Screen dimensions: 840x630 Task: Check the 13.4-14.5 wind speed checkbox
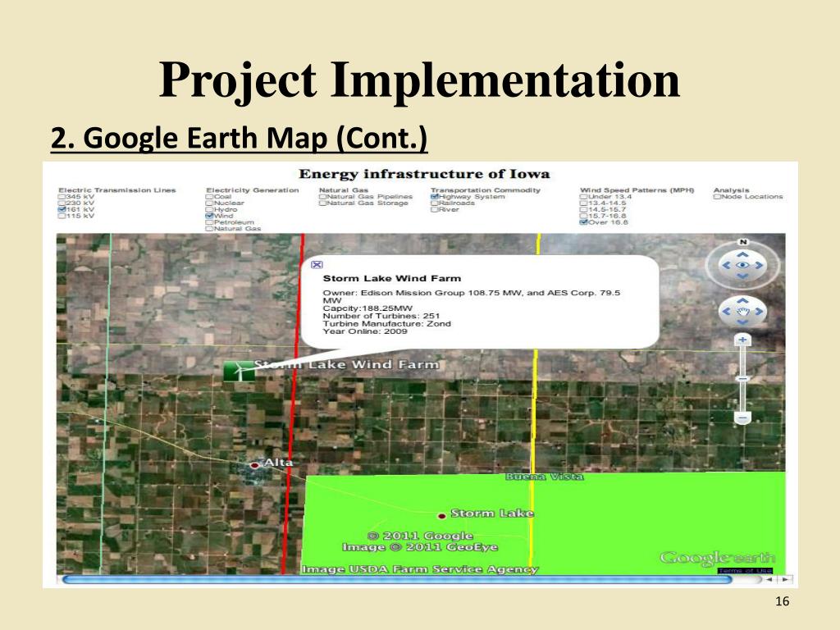pyautogui.click(x=583, y=203)
